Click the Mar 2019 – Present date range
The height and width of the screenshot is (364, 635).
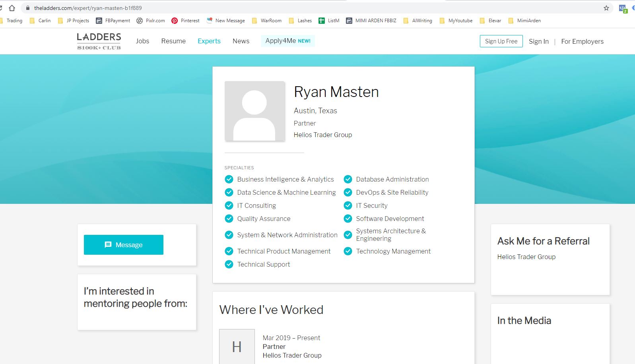tap(291, 338)
